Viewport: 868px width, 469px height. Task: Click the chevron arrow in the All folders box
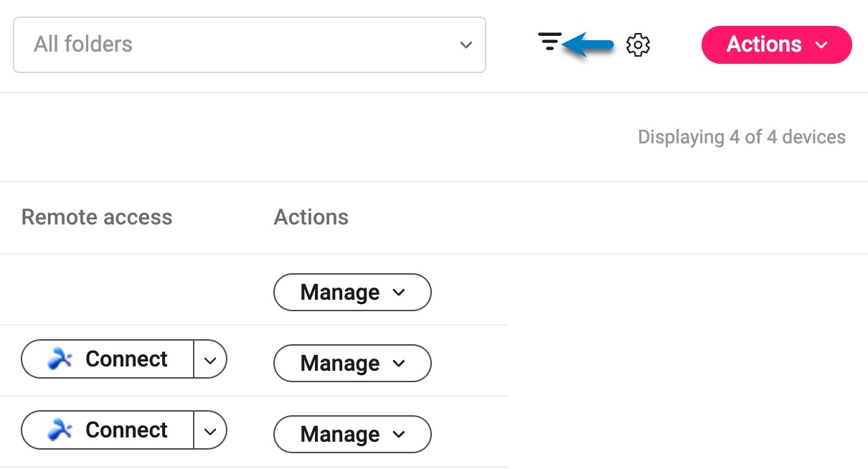(466, 45)
